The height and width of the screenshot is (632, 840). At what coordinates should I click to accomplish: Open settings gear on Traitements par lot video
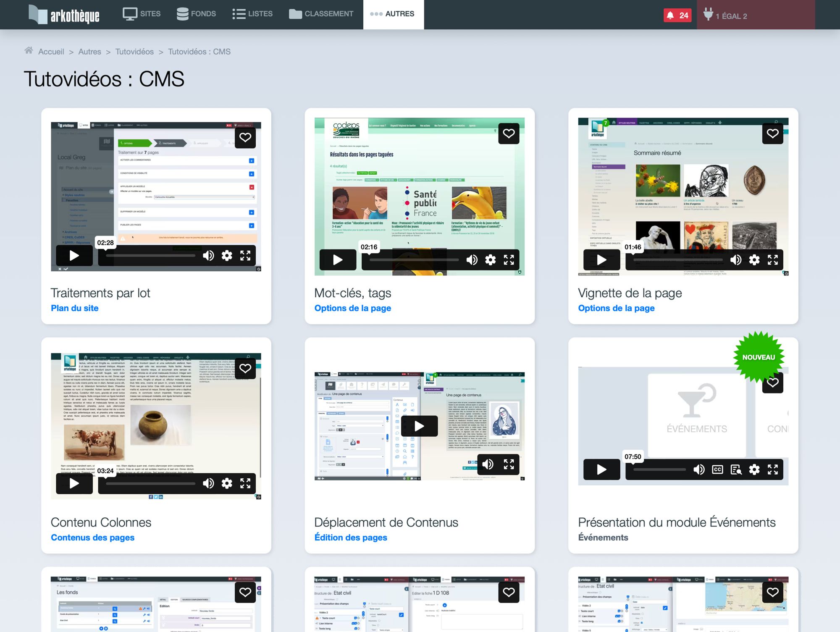[x=227, y=255]
